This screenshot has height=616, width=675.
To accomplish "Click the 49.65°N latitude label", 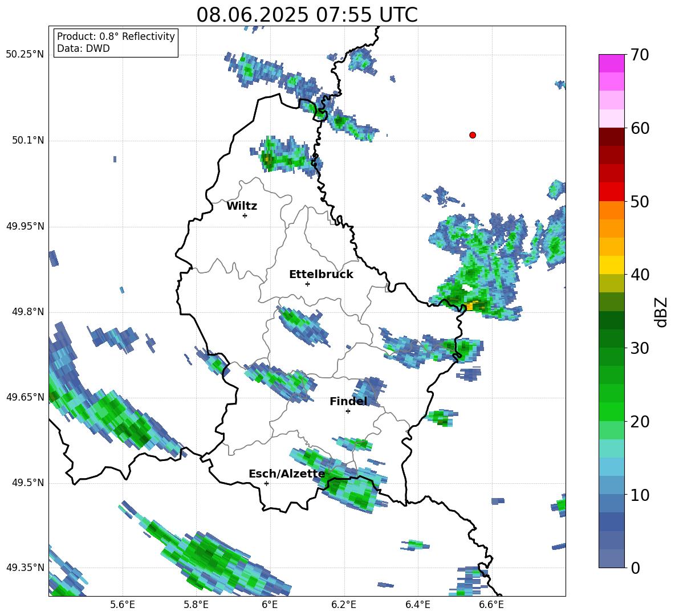I will pos(25,397).
